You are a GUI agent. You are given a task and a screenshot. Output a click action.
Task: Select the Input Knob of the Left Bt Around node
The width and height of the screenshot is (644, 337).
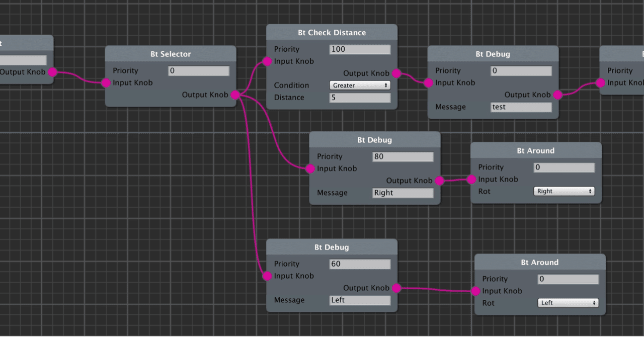pyautogui.click(x=475, y=291)
